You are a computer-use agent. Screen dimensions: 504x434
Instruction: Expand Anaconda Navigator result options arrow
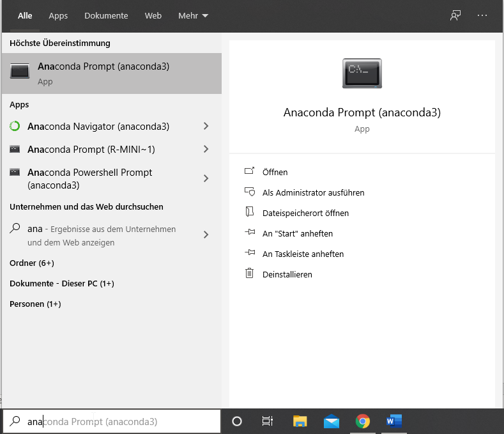[206, 127]
